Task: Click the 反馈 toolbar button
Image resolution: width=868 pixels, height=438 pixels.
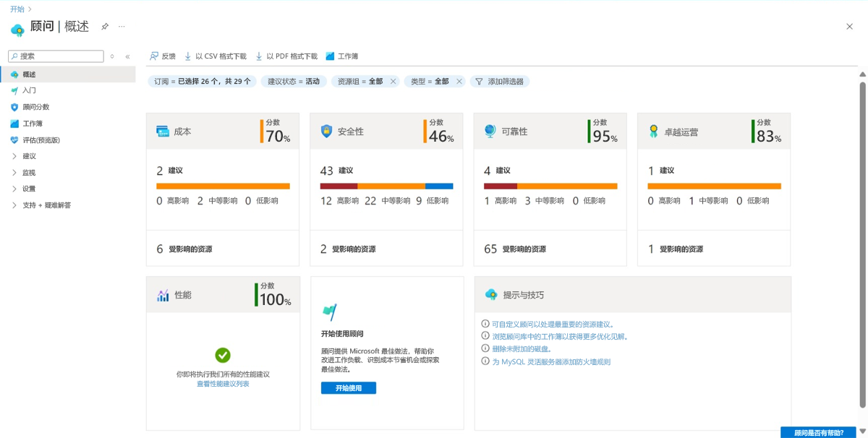Action: (x=163, y=56)
